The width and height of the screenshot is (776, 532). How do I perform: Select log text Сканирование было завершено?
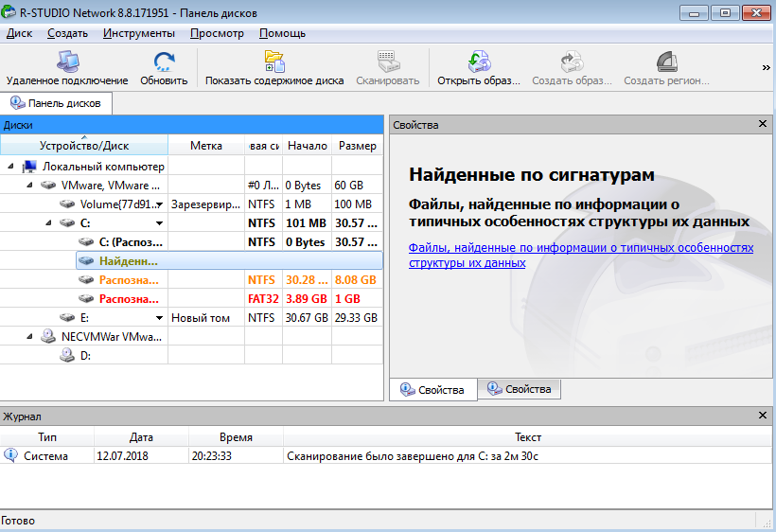click(x=413, y=456)
